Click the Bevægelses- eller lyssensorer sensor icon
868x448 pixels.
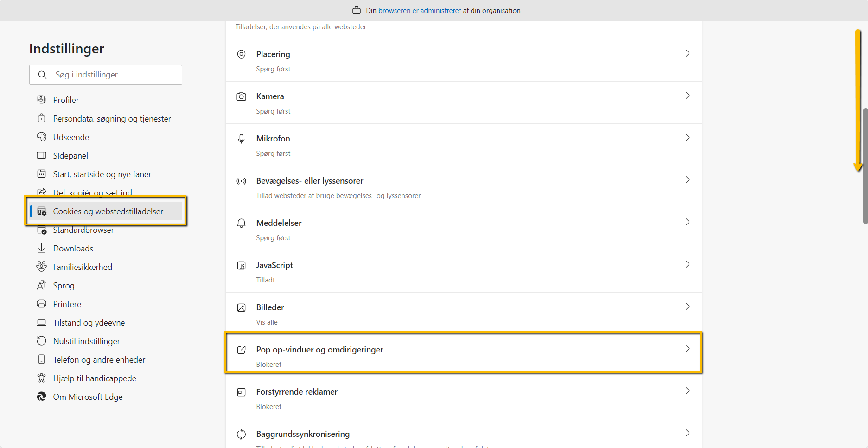pyautogui.click(x=241, y=181)
